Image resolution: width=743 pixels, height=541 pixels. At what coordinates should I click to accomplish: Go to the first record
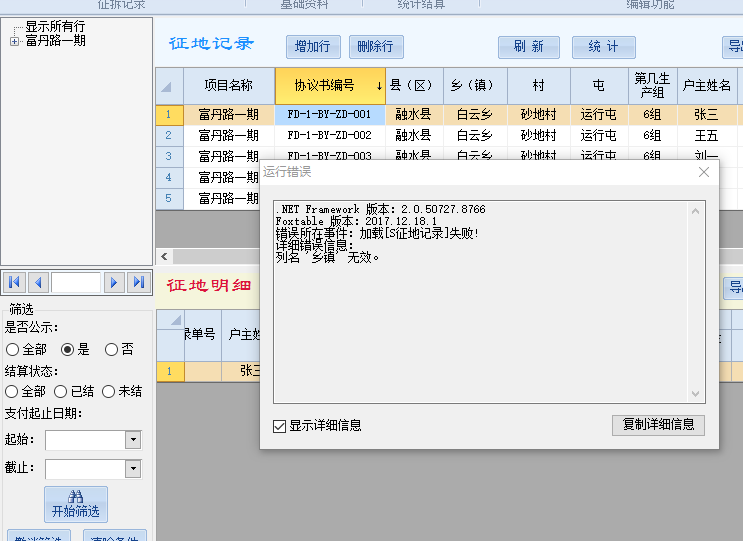click(x=15, y=283)
